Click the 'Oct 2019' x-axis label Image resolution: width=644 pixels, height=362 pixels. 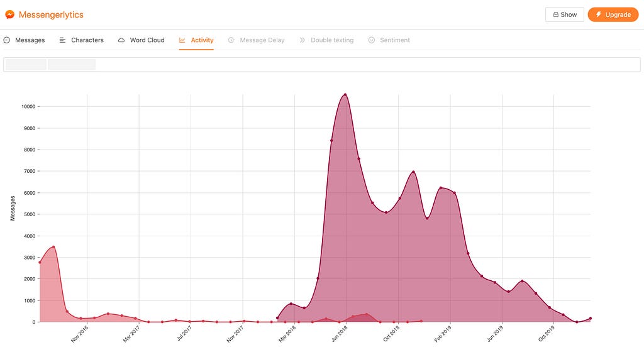tap(547, 334)
